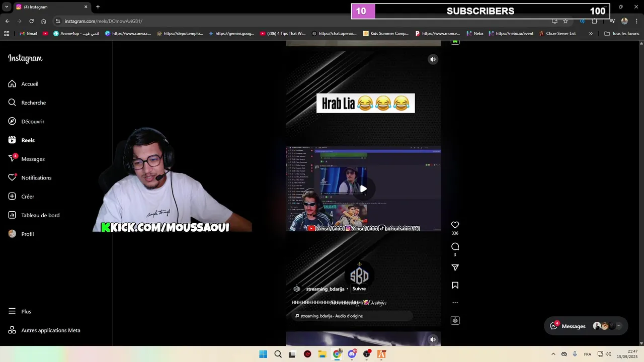Open File Explorer from taskbar
This screenshot has width=644, height=362.
tap(322, 354)
